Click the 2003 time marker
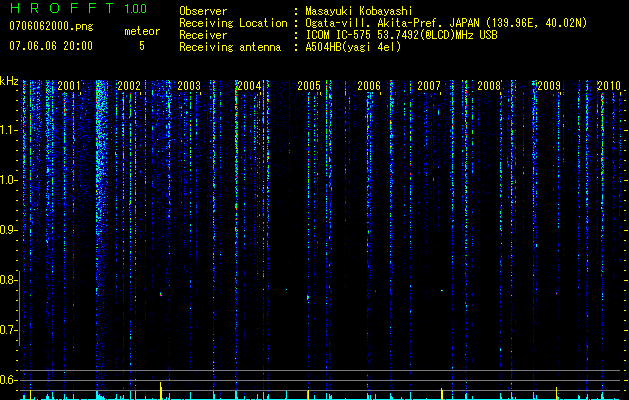The image size is (629, 400). [189, 85]
